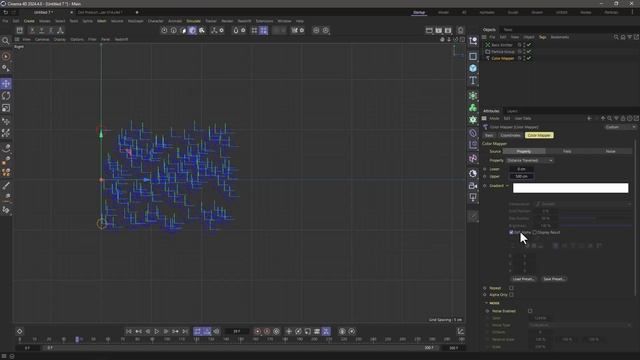
Task: Select the Scale tool in left toolbar
Action: pyautogui.click(x=6, y=108)
